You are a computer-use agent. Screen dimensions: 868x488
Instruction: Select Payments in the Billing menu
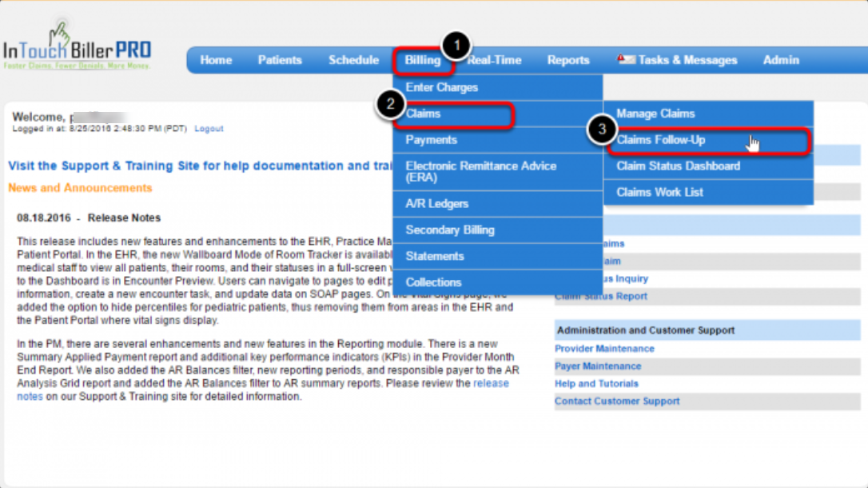click(x=432, y=140)
